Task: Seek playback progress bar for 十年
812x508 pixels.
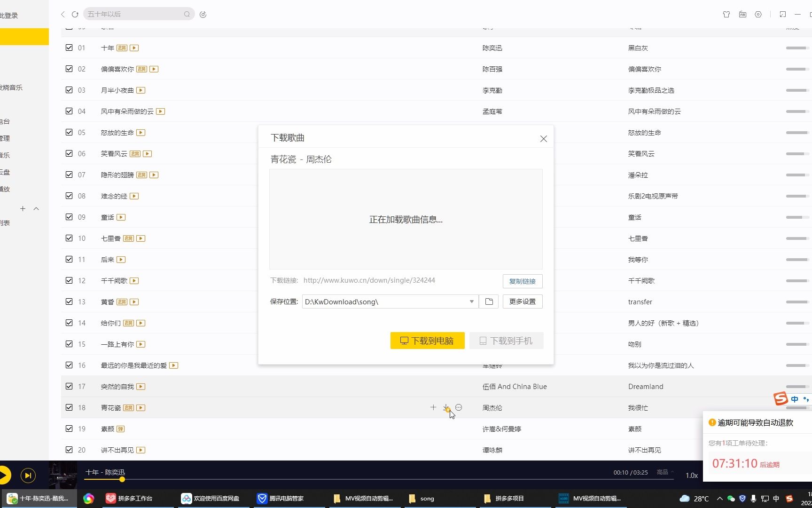Action: 379,479
